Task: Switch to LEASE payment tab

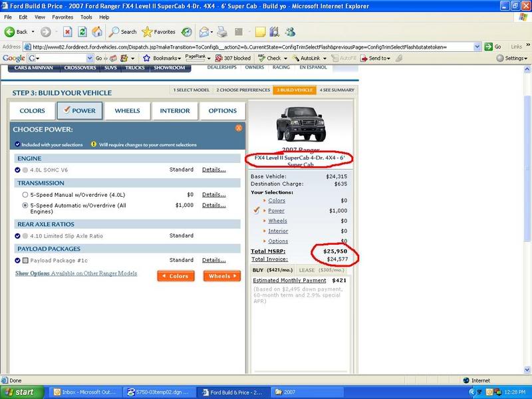Action: pyautogui.click(x=323, y=270)
